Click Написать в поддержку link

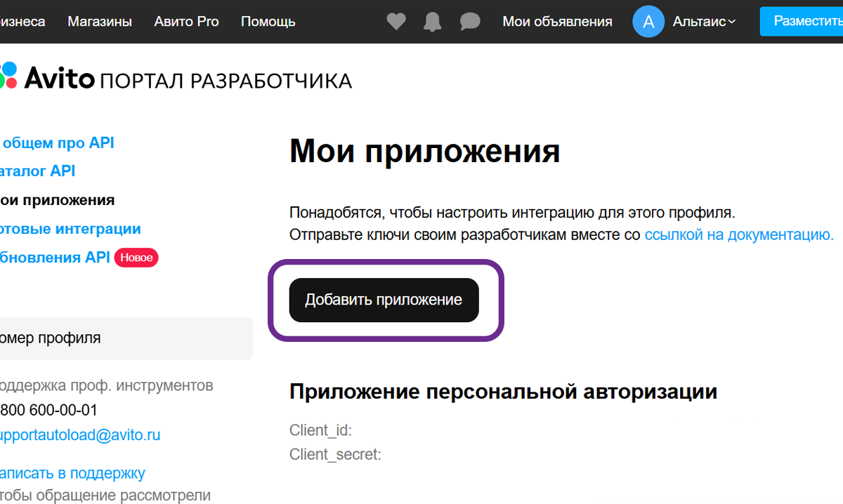pyautogui.click(x=72, y=473)
